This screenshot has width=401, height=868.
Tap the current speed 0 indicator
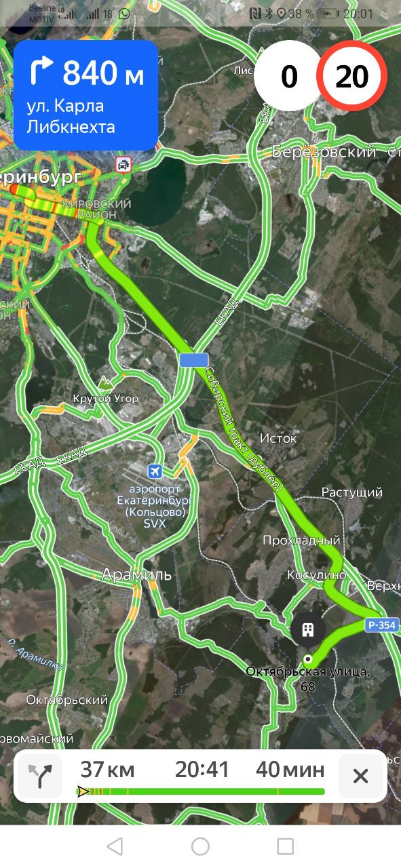coord(288,77)
